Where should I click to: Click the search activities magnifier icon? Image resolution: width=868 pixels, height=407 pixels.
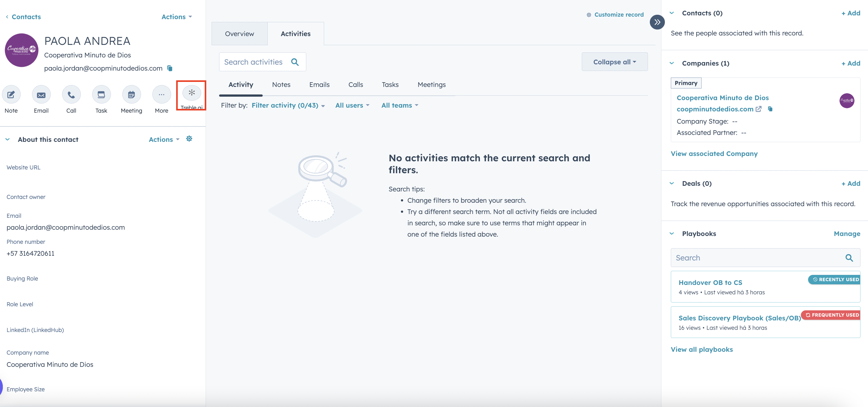pyautogui.click(x=295, y=62)
